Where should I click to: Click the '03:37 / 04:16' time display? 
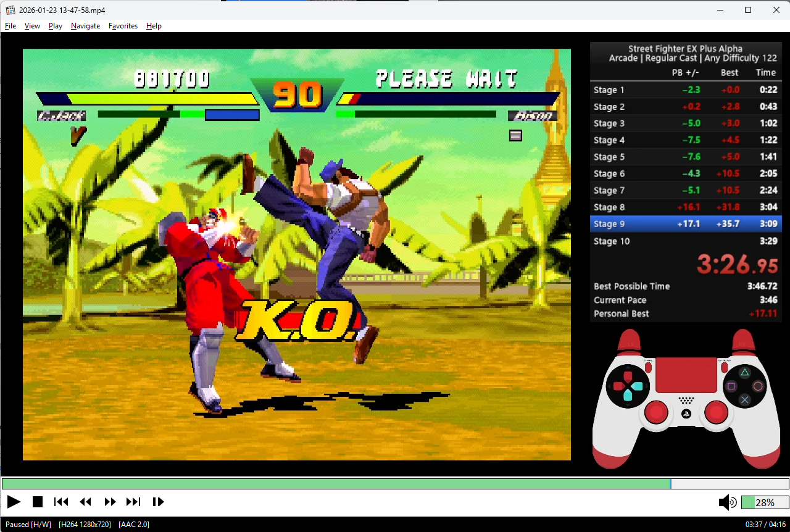pyautogui.click(x=765, y=525)
